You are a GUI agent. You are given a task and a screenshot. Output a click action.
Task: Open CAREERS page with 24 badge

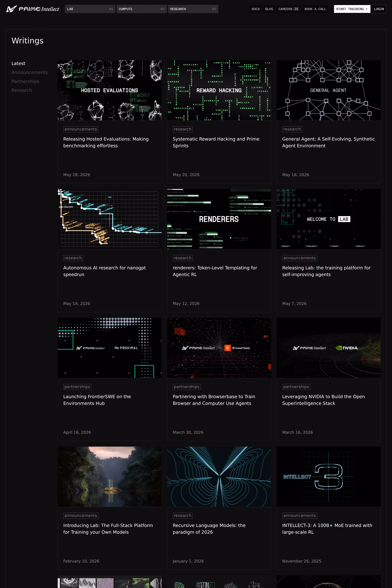(x=288, y=9)
